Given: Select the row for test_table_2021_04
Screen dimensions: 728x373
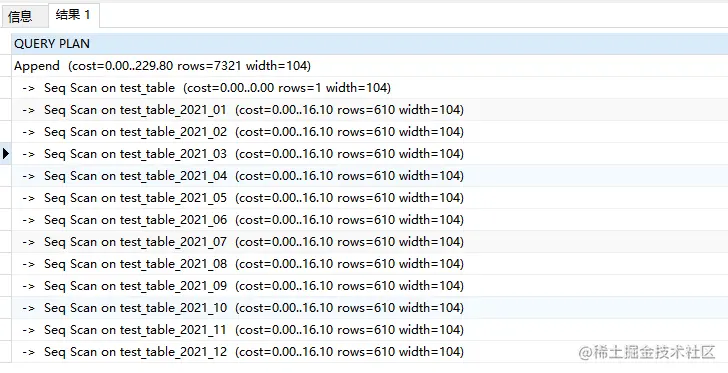Looking at the screenshot, I should click(370, 176).
